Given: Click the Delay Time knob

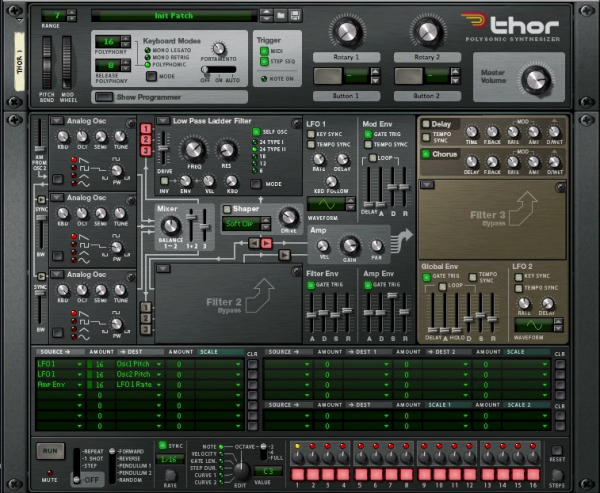Looking at the screenshot, I should click(x=471, y=132).
